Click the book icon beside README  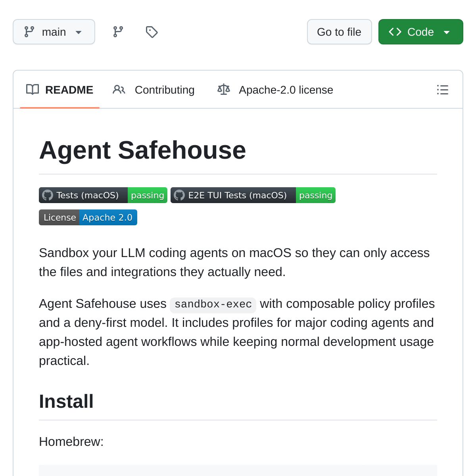pos(33,90)
